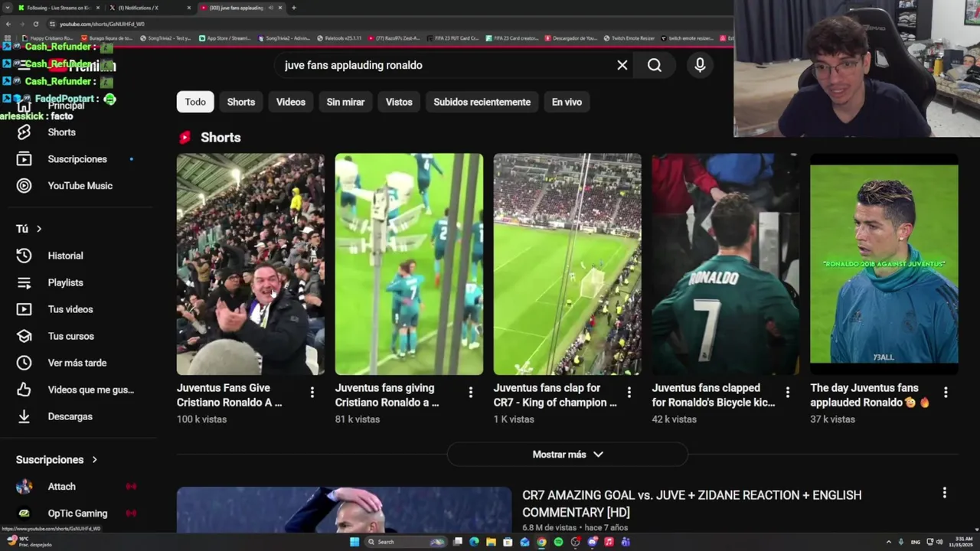Screen dimensions: 980x551
Task: Open options menu for 'Juventus fans clap for CR7' short
Action: (629, 393)
